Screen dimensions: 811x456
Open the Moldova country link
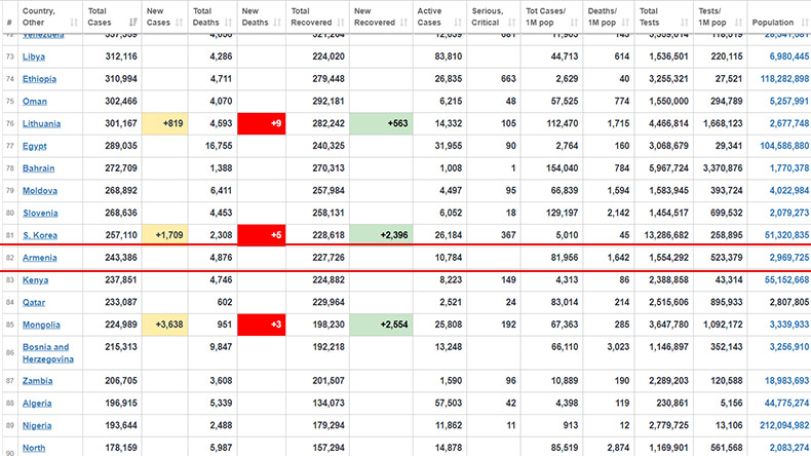click(x=40, y=191)
